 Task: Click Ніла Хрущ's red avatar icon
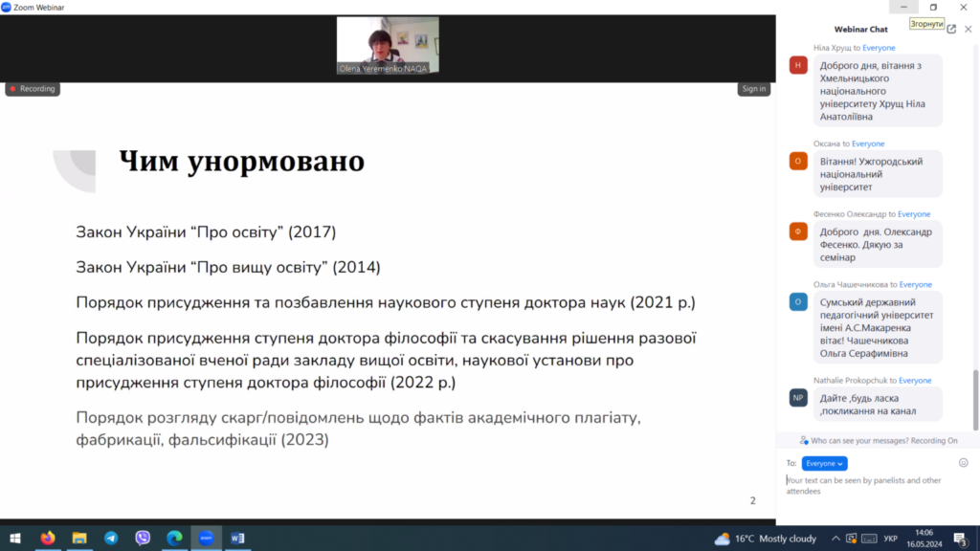(798, 65)
